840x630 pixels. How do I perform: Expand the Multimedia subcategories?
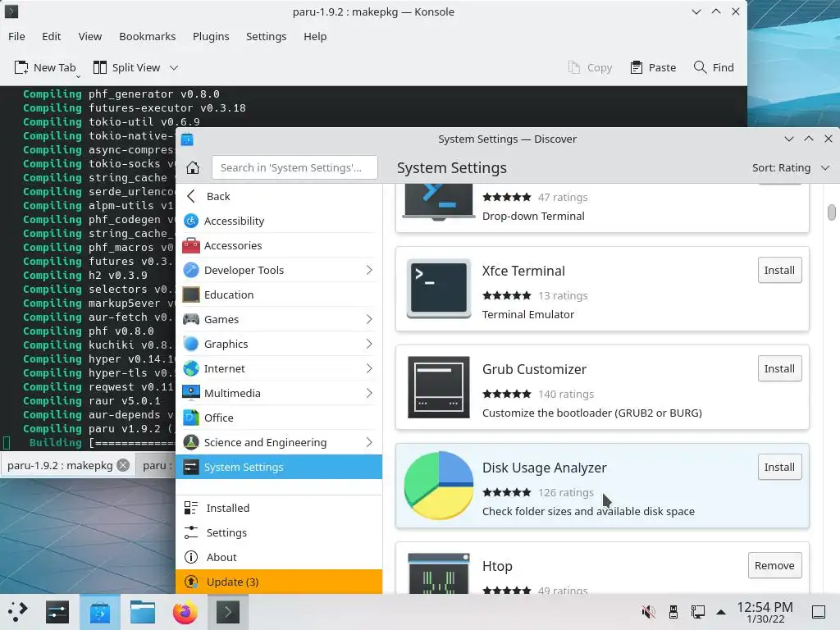(369, 393)
